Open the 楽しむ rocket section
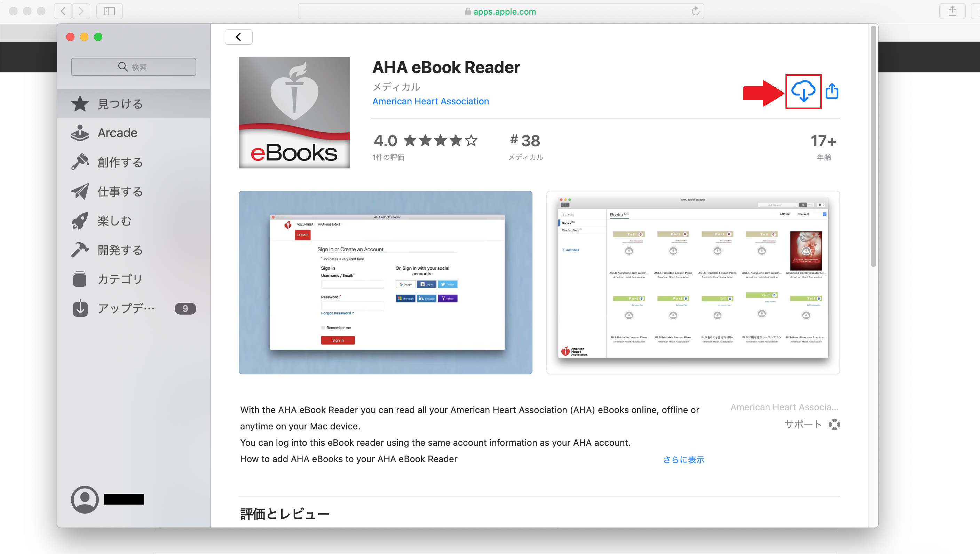This screenshot has width=980, height=554. (114, 221)
